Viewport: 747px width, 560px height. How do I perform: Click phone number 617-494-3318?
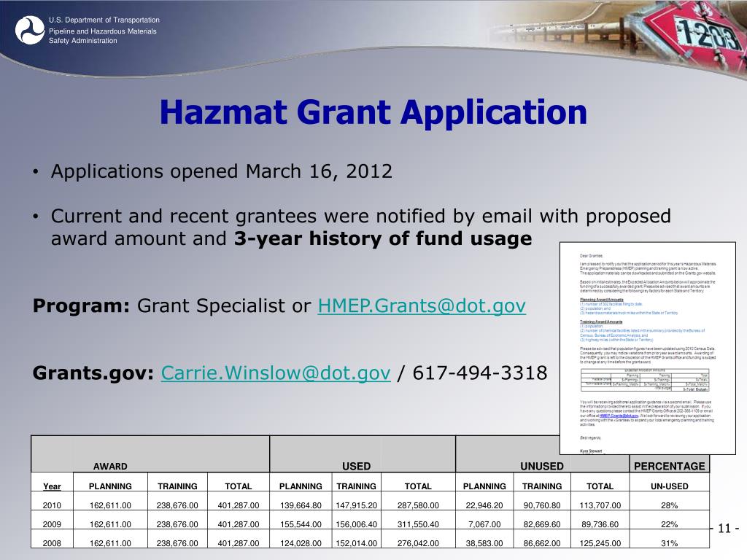(x=480, y=373)
